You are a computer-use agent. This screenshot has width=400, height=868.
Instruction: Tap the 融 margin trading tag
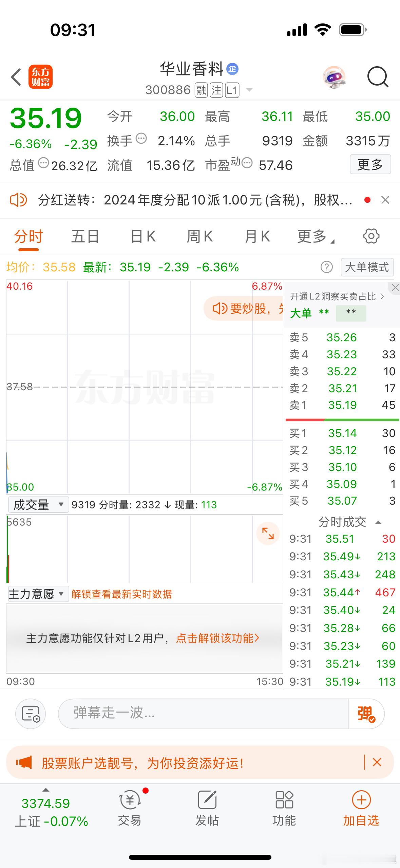[201, 90]
